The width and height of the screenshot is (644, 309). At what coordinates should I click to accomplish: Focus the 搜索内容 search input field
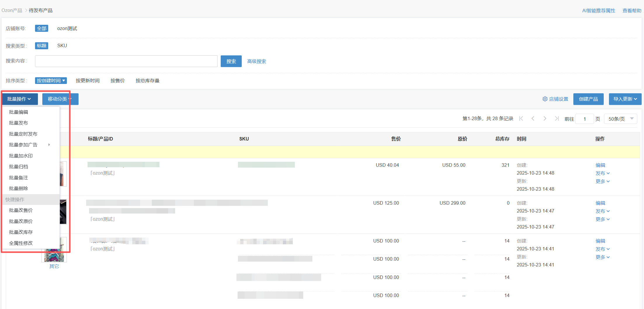pos(126,61)
